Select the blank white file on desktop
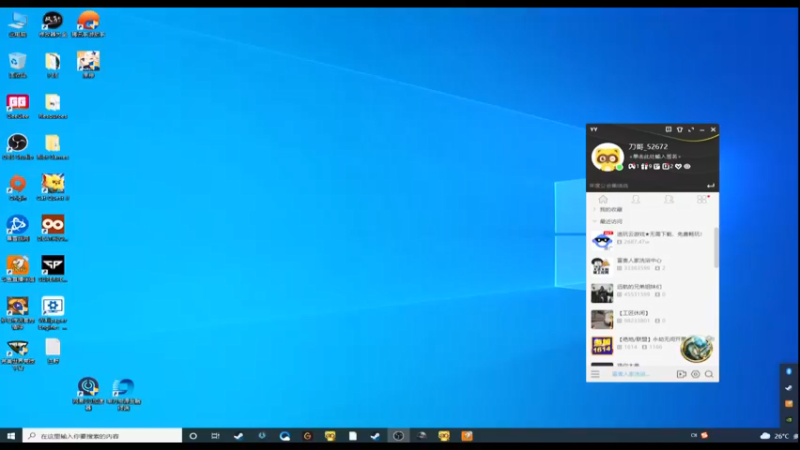Screen dimensions: 800x450 coord(53,351)
